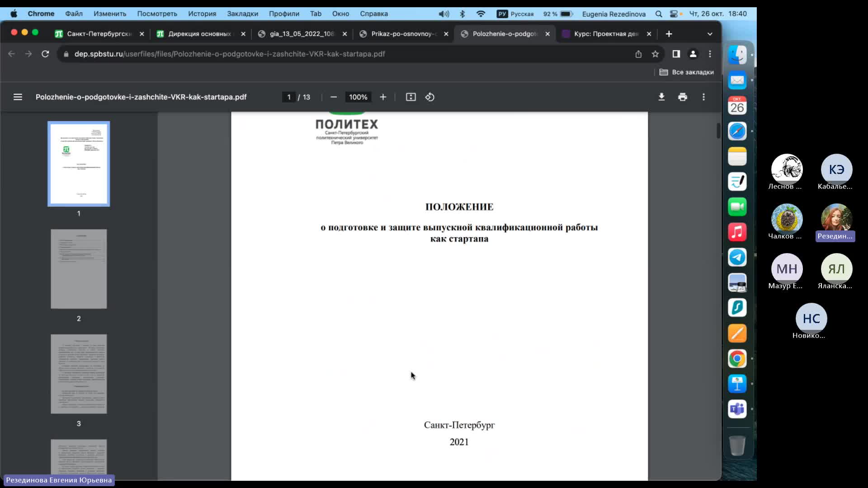Image resolution: width=868 pixels, height=488 pixels.
Task: Open the PDF viewer more actions menu
Action: (x=703, y=97)
